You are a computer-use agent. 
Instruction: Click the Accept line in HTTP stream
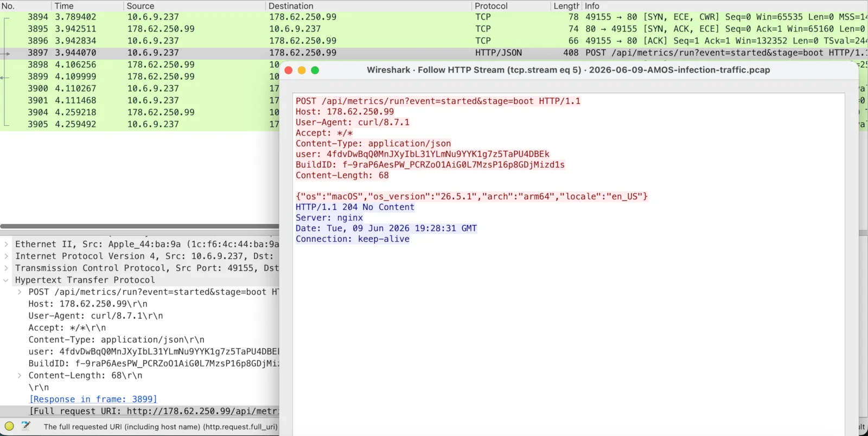324,133
